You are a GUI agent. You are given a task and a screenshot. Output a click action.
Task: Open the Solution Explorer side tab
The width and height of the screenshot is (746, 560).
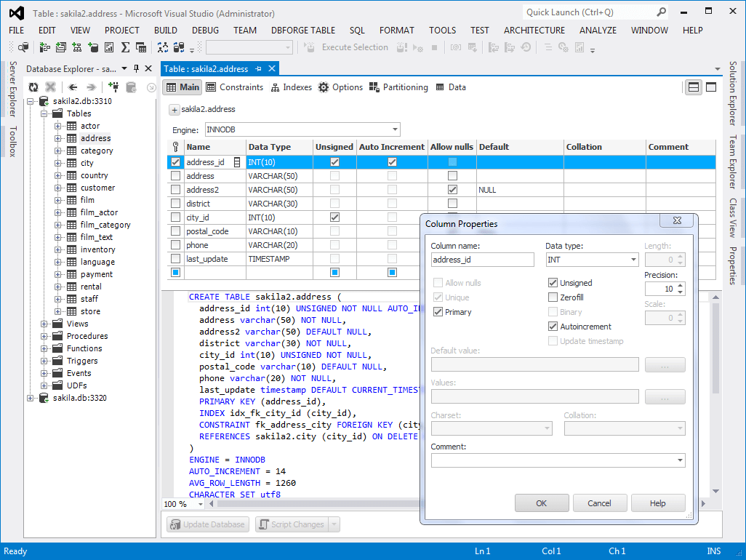[733, 93]
